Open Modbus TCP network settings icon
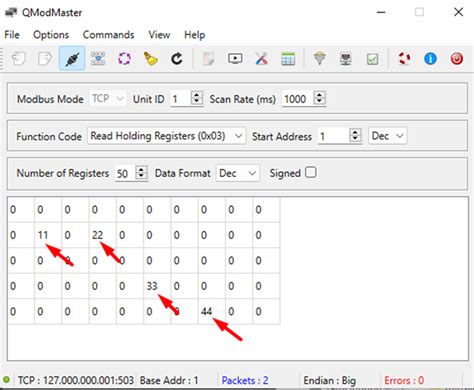 click(x=346, y=59)
